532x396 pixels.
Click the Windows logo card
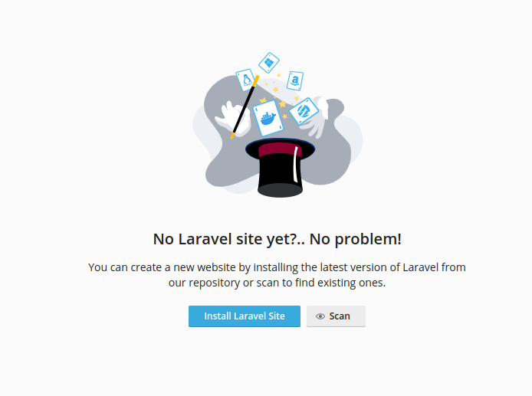click(269, 63)
